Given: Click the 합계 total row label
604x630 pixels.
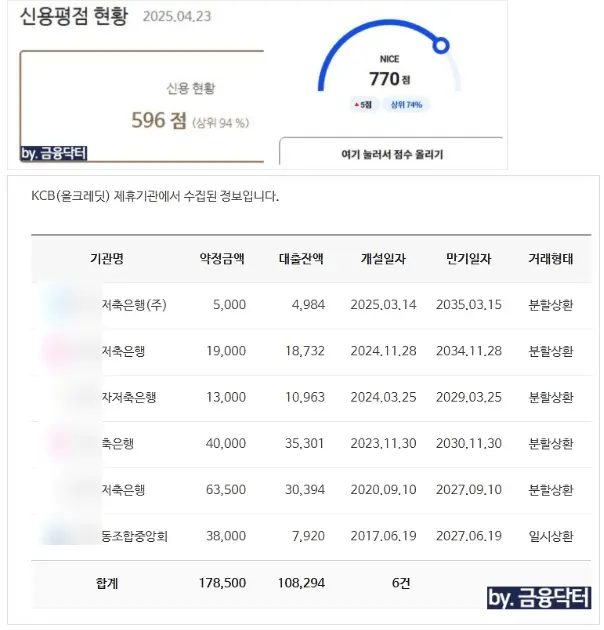Looking at the screenshot, I should coord(104,583).
